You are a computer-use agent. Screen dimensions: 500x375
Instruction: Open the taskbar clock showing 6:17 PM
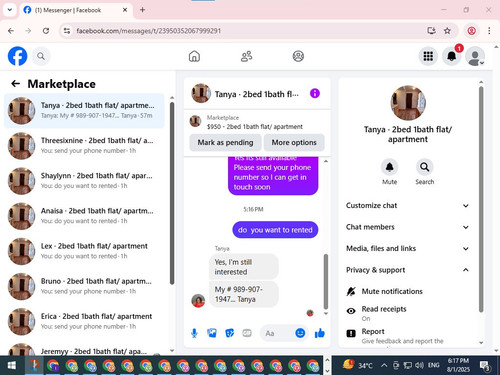458,365
